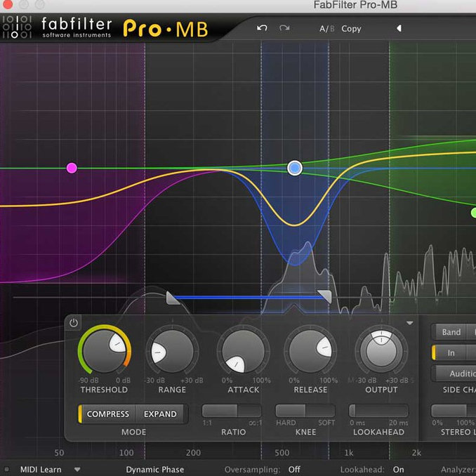Screen dimensions: 476x476
Task: Click the previous preset arrow
Action: 399,29
